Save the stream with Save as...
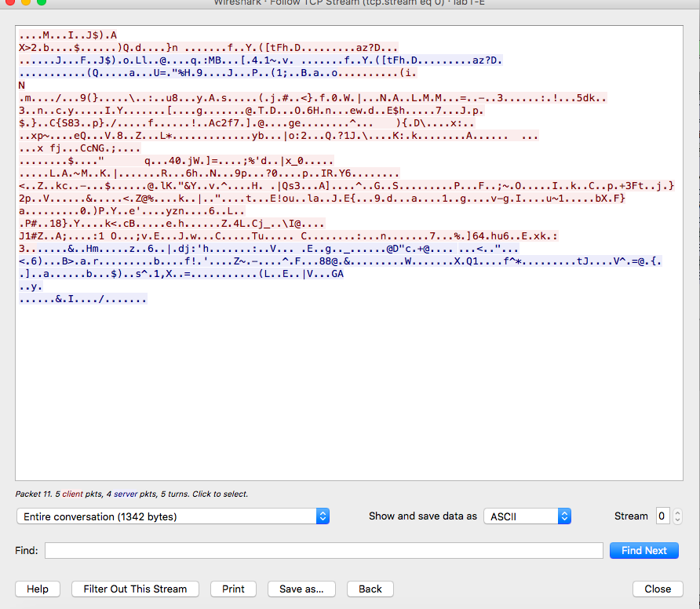The image size is (700, 609). point(301,589)
